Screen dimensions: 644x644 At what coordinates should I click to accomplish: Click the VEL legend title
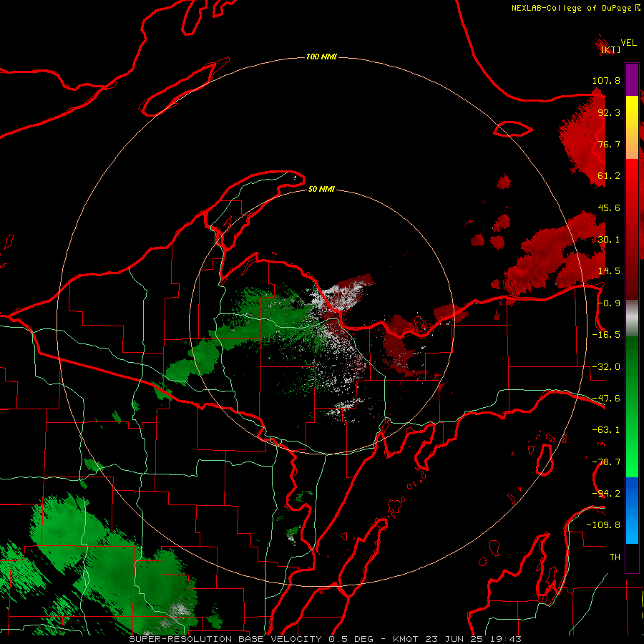click(628, 43)
